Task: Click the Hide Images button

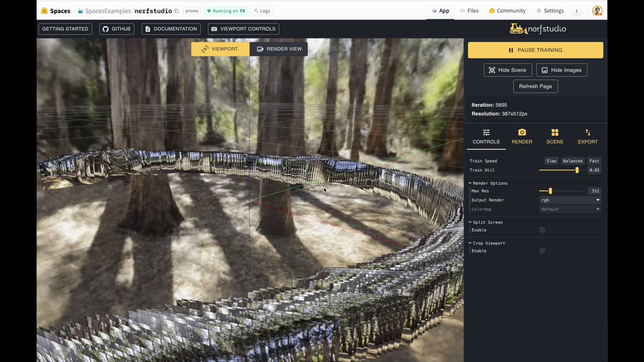Action: [x=562, y=70]
